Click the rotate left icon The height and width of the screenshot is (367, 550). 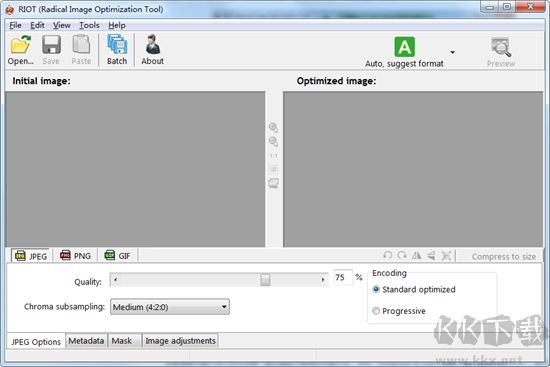pos(388,255)
